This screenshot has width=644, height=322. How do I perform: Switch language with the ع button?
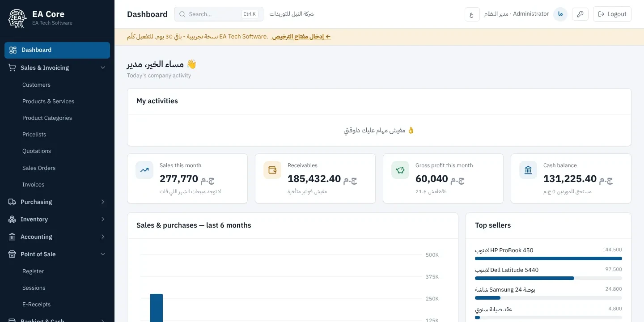(472, 14)
